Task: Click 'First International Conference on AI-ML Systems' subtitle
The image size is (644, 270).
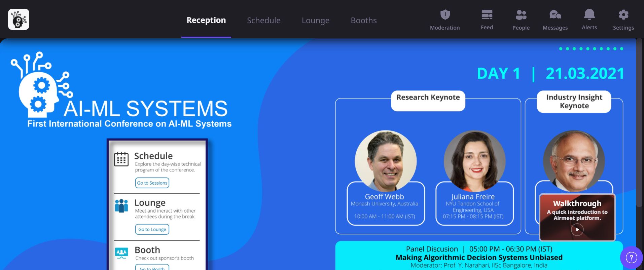Action: (130, 124)
